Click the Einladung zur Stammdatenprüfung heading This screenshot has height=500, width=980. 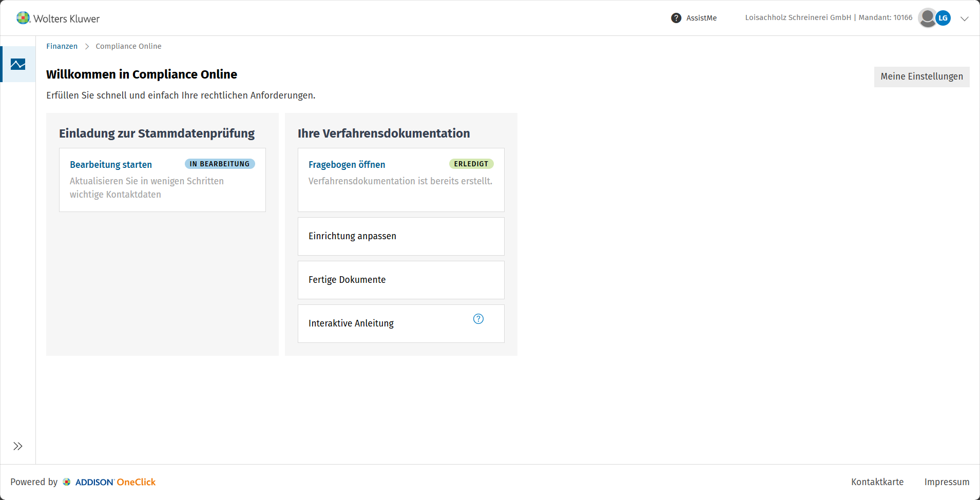coord(157,133)
